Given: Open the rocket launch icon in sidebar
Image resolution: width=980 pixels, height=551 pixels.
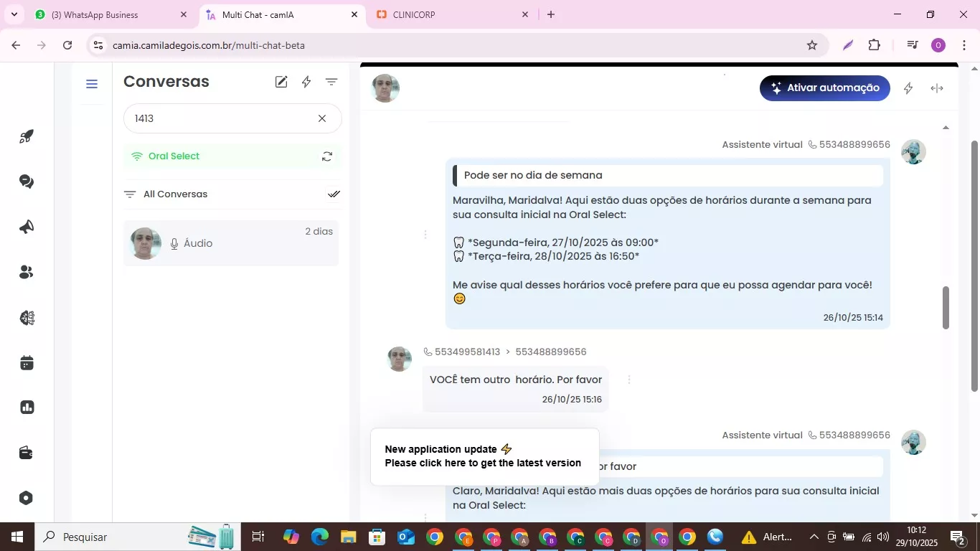Looking at the screenshot, I should click(27, 136).
